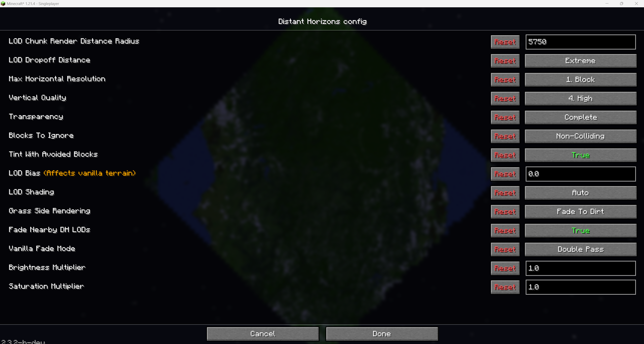This screenshot has width=644, height=344.
Task: Cycle Grass Side Rendering Fade To Dirt
Action: pos(580,211)
